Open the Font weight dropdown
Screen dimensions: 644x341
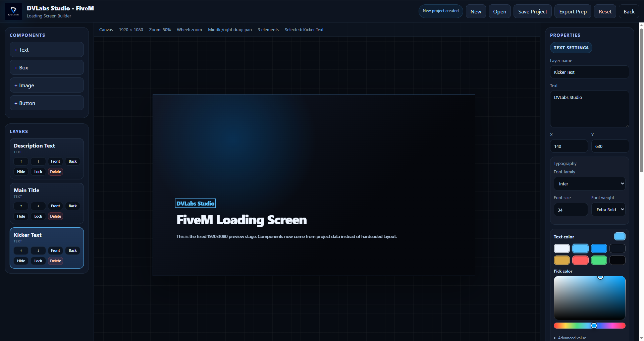point(608,210)
